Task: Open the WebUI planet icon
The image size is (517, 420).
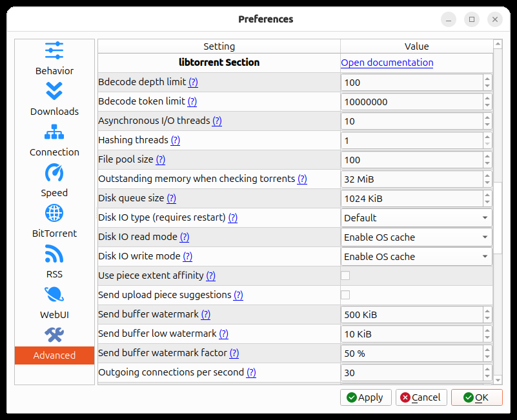Action: (54, 294)
